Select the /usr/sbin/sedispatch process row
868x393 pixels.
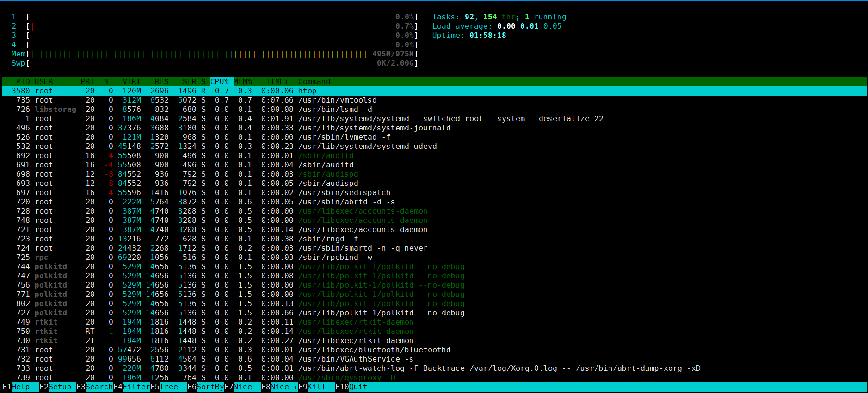(x=435, y=193)
